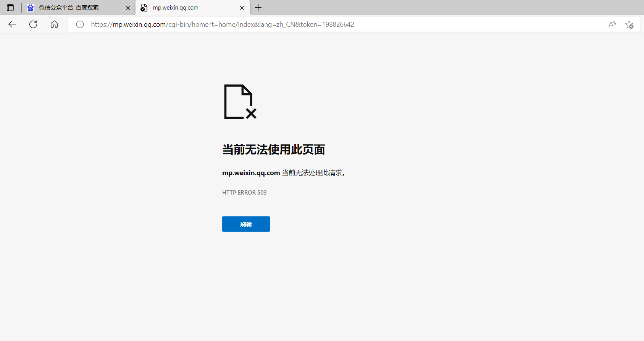Reload the page using the refresh icon
644x341 pixels.
tap(33, 24)
